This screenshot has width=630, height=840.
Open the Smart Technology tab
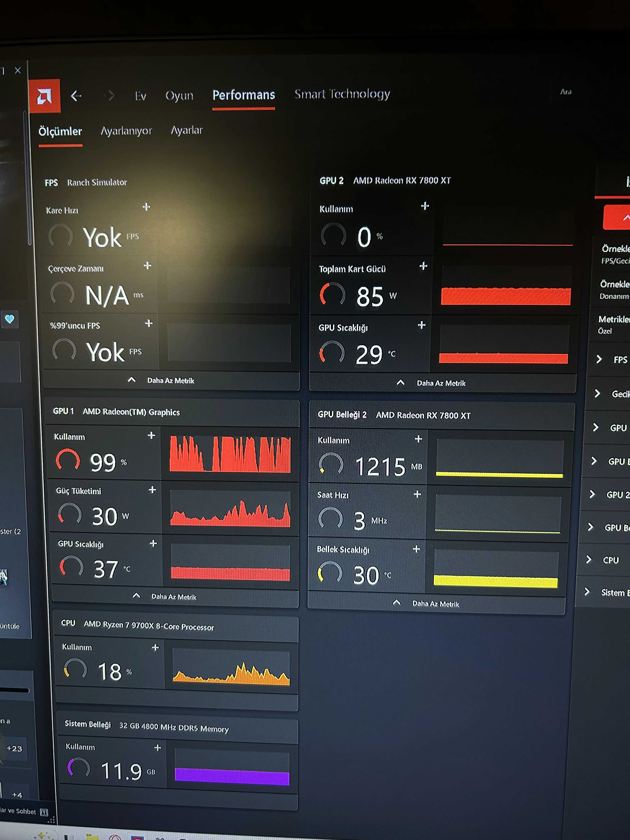pyautogui.click(x=342, y=94)
